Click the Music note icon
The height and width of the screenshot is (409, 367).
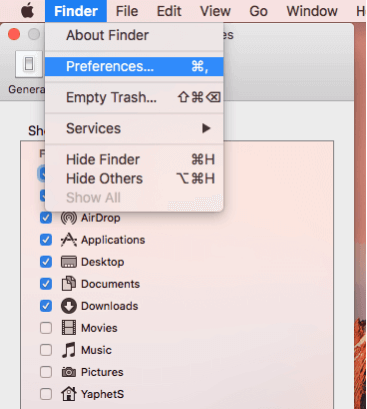pyautogui.click(x=69, y=350)
